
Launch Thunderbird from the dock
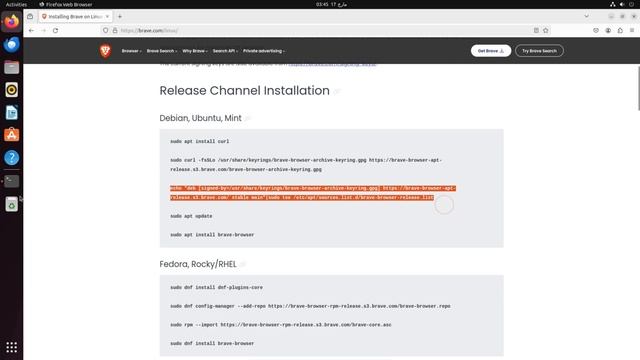(x=11, y=44)
